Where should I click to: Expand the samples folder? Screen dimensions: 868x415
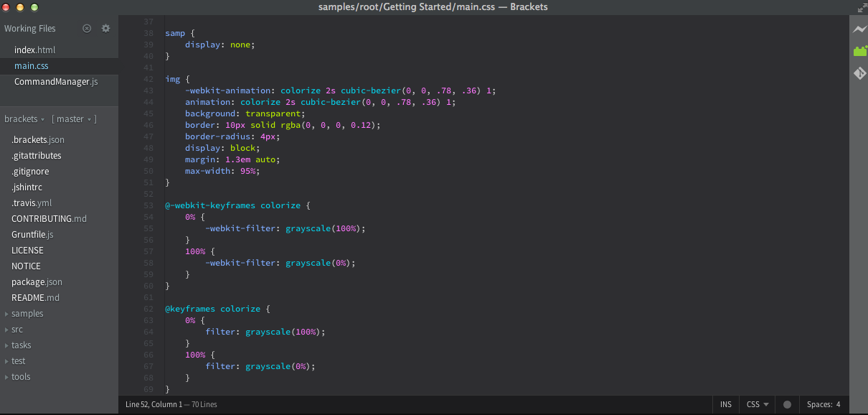pos(27,314)
